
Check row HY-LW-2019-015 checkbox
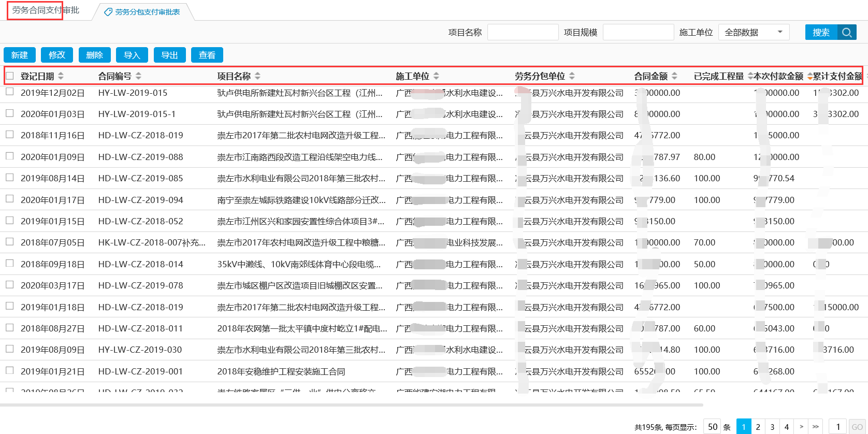pos(10,92)
